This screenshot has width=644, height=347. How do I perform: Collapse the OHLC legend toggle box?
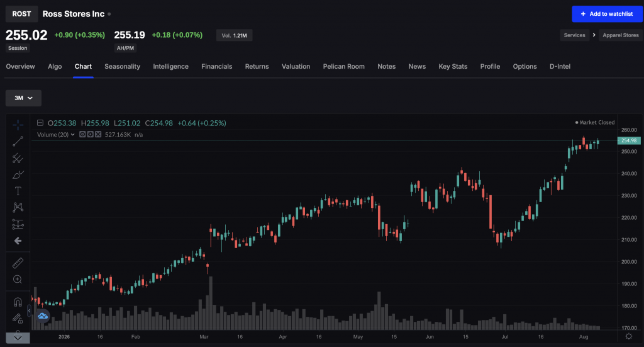pos(40,123)
